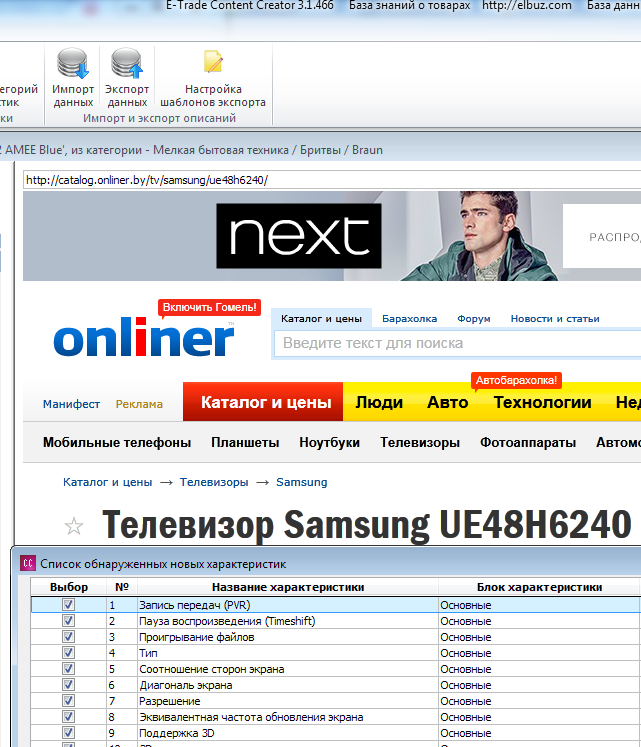Open the Ноутбуки category
Image resolution: width=641 pixels, height=747 pixels.
(x=329, y=443)
